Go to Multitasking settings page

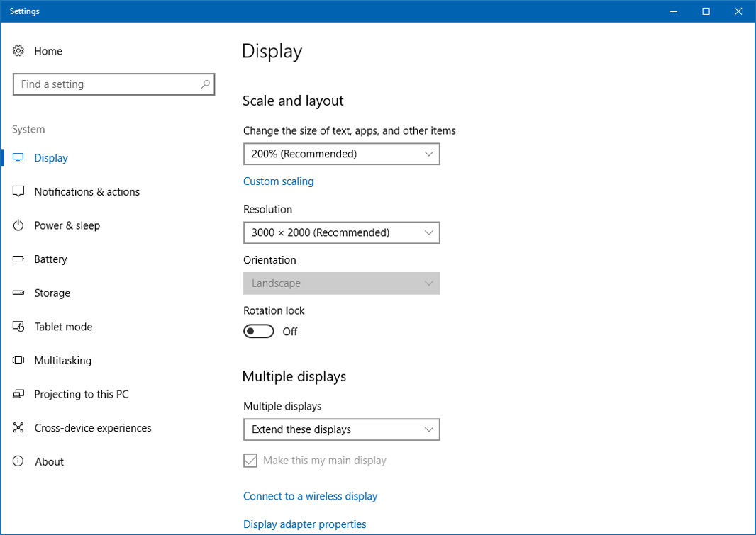pyautogui.click(x=62, y=360)
